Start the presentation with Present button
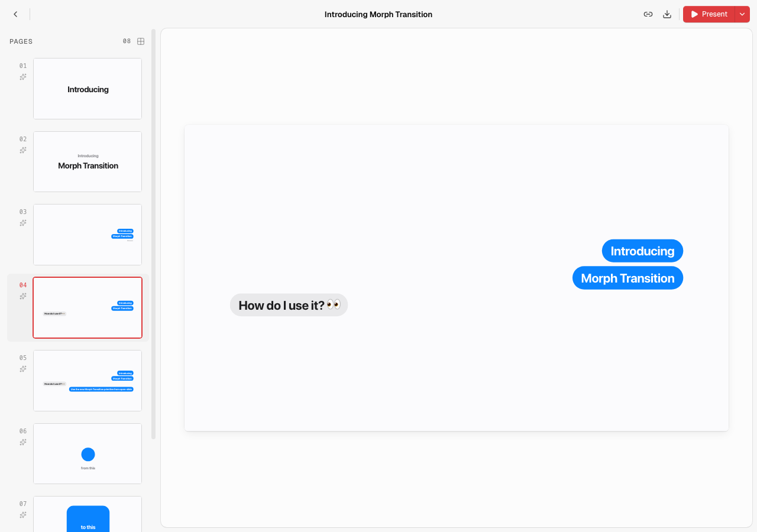 (709, 14)
